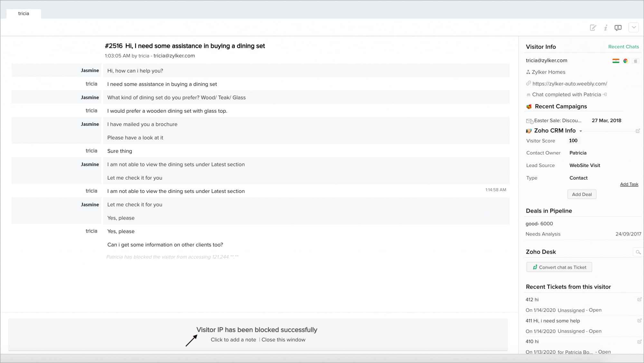Open ticket 412 hi external link icon

(x=639, y=299)
